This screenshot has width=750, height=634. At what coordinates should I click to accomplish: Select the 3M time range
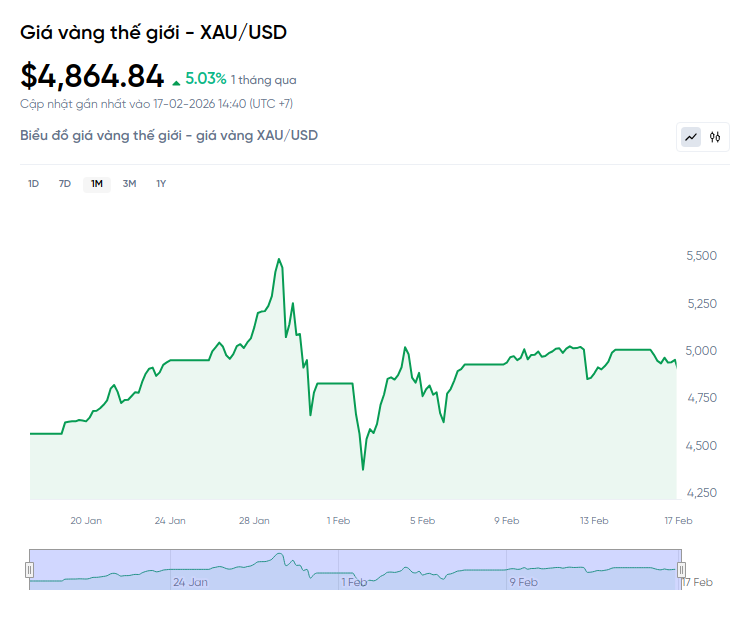tap(129, 183)
